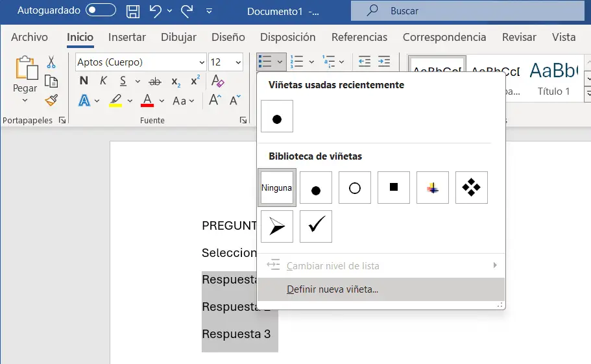Screen dimensions: 591x364
Task: Open the Undo history dropdown arrow
Action: click(169, 11)
